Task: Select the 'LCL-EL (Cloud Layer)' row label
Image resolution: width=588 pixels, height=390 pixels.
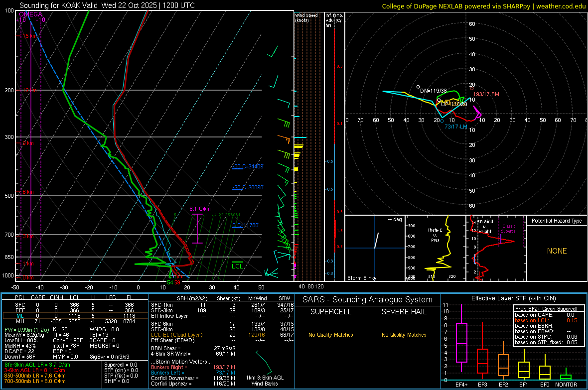Action: click(x=176, y=335)
